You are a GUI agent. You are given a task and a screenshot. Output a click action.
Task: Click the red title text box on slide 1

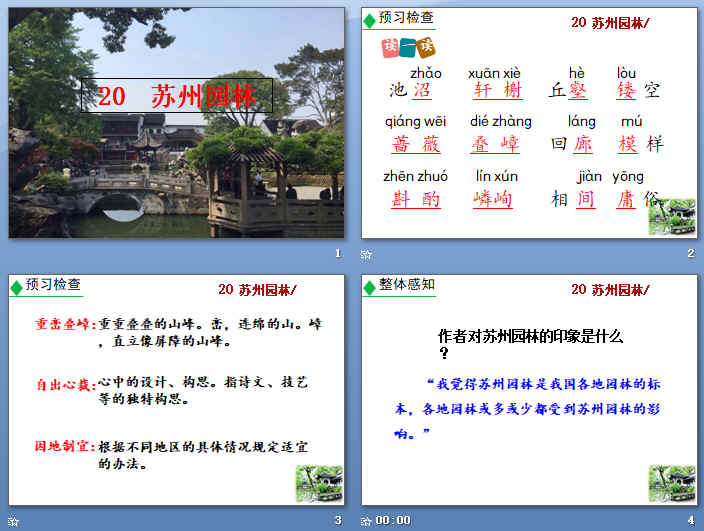point(176,97)
